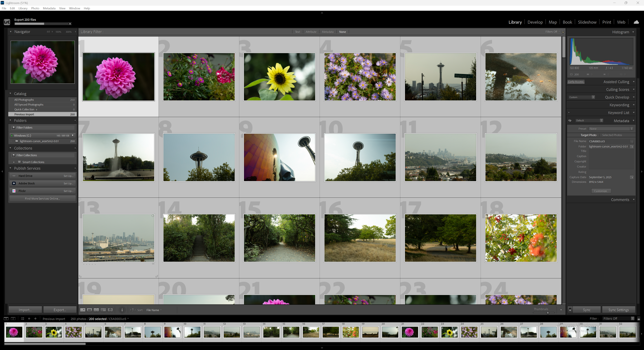The image size is (644, 350).
Task: Expand the Quick Develop panel
Action: point(617,97)
